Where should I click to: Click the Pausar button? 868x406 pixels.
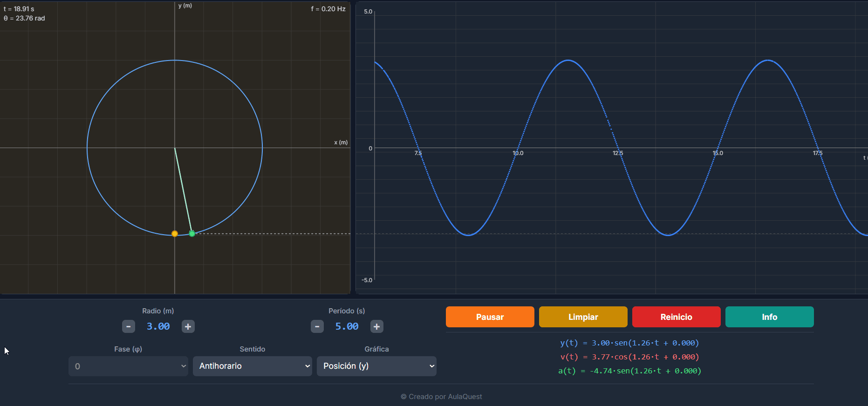pyautogui.click(x=490, y=317)
